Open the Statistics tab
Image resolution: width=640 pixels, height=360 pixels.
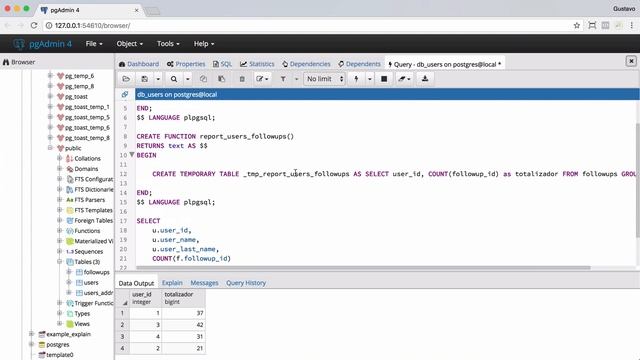(x=257, y=64)
